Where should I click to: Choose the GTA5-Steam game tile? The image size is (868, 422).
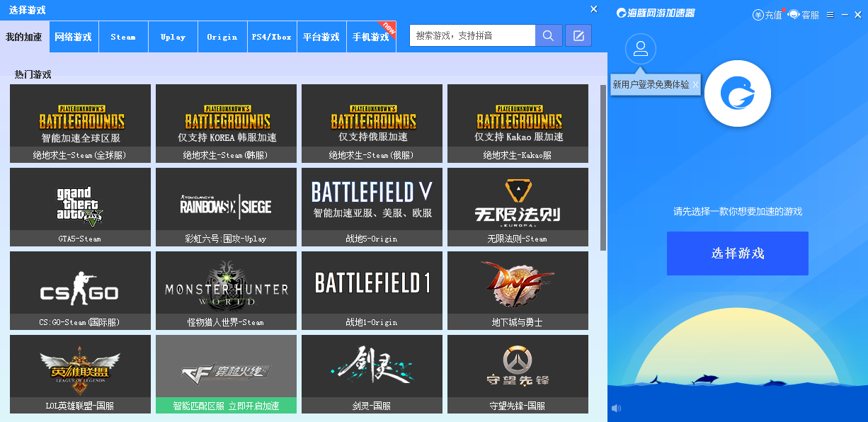(x=80, y=207)
